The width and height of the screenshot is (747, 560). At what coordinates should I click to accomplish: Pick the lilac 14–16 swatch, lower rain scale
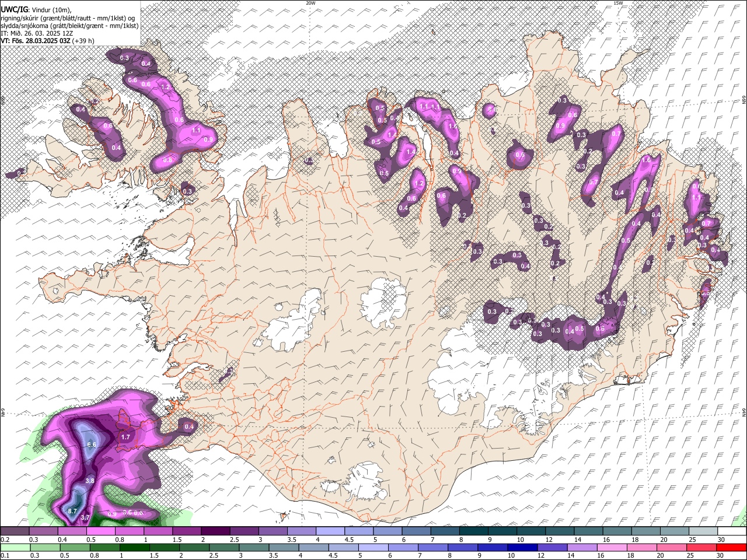[582, 547]
